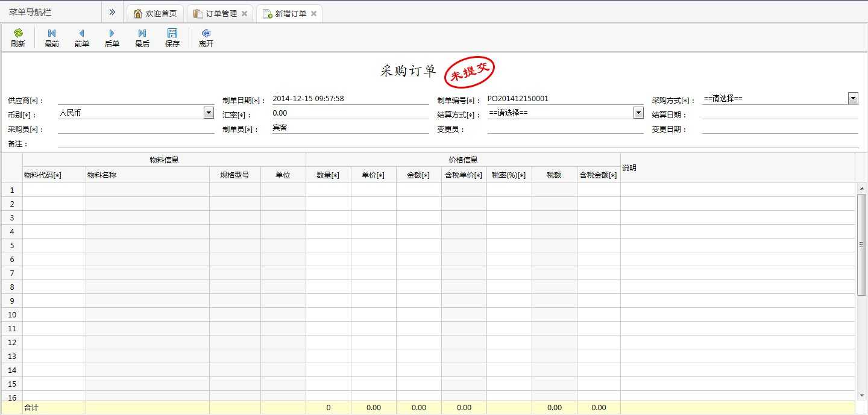Click the 合计 totals row label

point(30,408)
